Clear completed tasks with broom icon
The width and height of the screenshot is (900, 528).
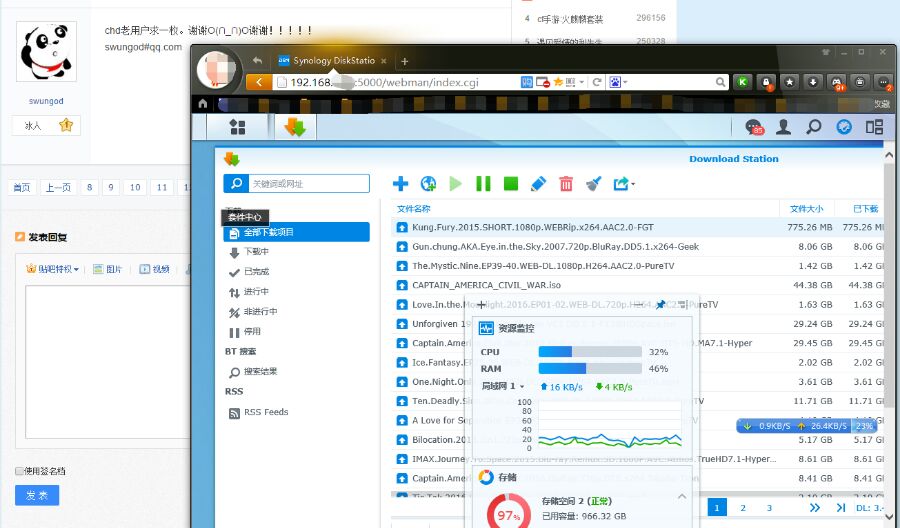coord(593,184)
